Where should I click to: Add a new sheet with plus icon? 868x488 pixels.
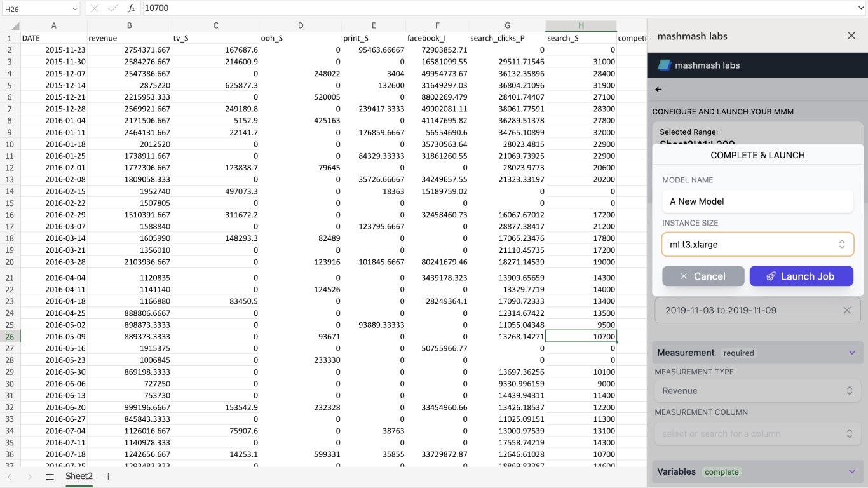108,477
